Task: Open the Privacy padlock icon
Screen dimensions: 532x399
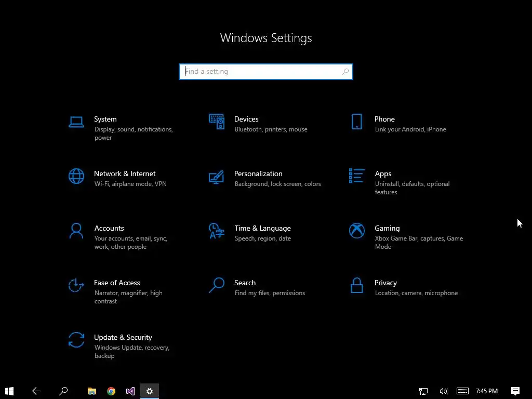Action: pos(356,285)
